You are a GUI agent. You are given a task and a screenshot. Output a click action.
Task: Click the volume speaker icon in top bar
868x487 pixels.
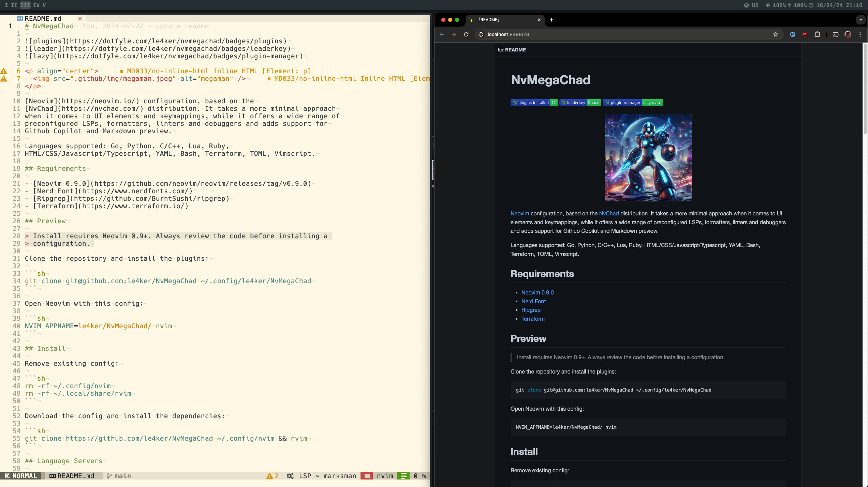click(x=767, y=5)
